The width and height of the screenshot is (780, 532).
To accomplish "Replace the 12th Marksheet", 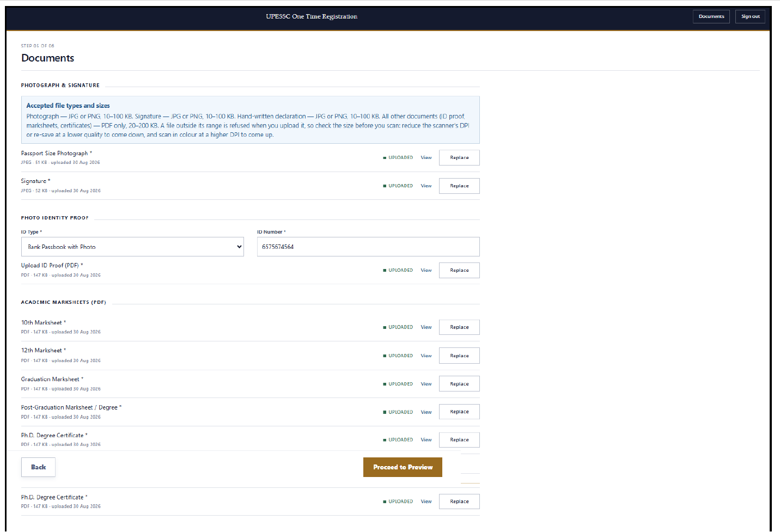I will 459,356.
